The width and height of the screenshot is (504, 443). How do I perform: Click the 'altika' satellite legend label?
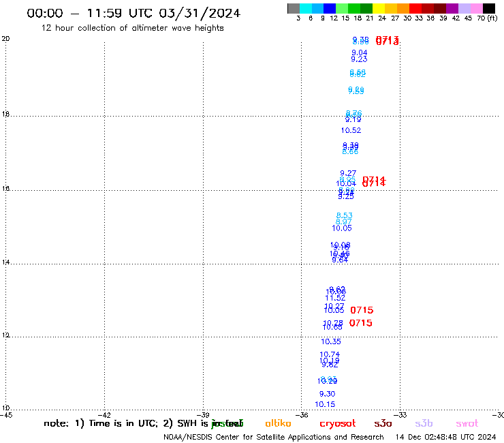tap(278, 423)
